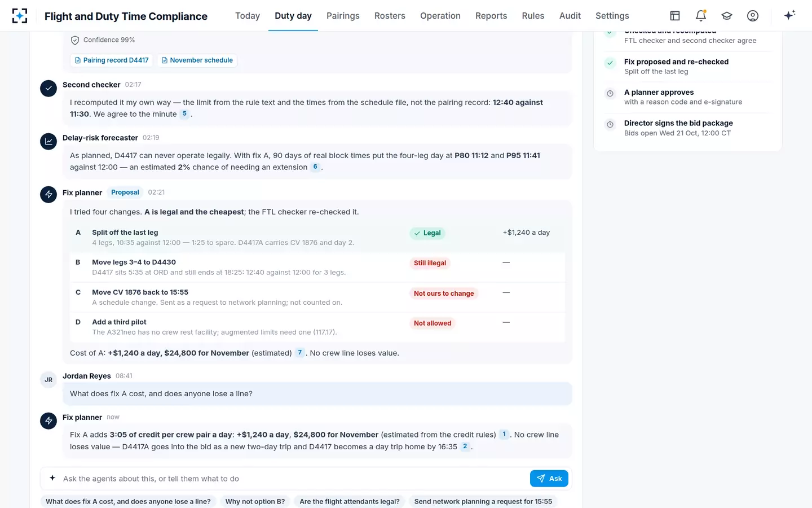The width and height of the screenshot is (812, 508).
Task: Choose 'Send network planning a request' suggestion
Action: [x=483, y=501]
